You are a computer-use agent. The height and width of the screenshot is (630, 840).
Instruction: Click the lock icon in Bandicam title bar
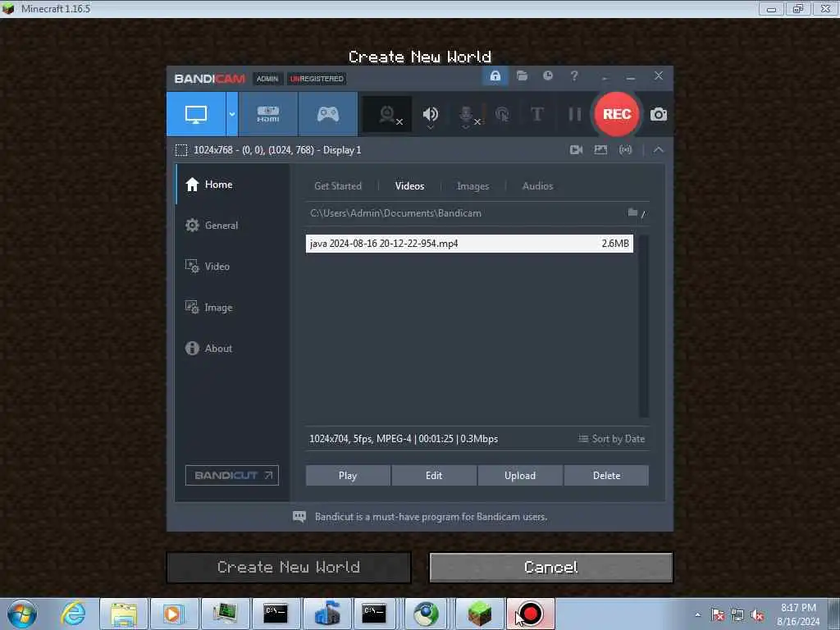[x=495, y=76]
